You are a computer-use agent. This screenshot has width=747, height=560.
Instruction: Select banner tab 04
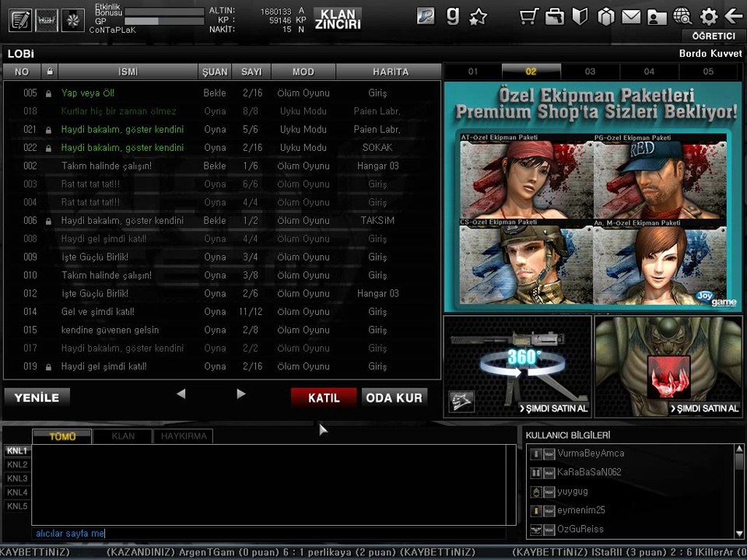pos(649,72)
